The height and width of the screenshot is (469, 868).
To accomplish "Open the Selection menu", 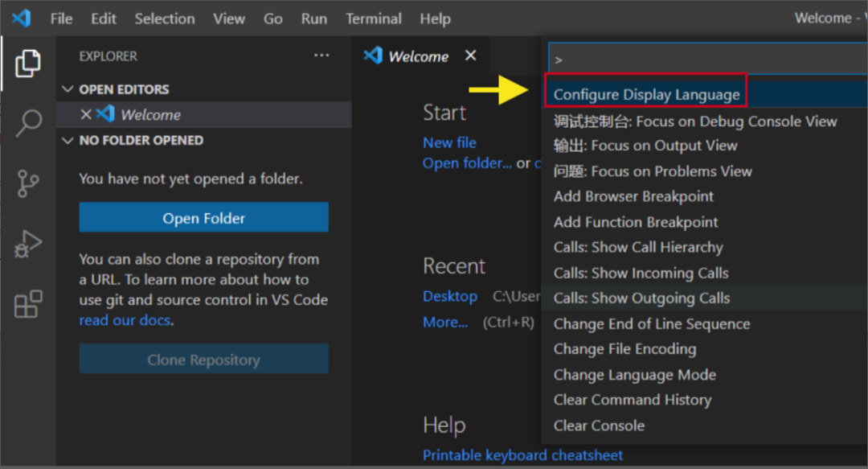I will (x=165, y=19).
